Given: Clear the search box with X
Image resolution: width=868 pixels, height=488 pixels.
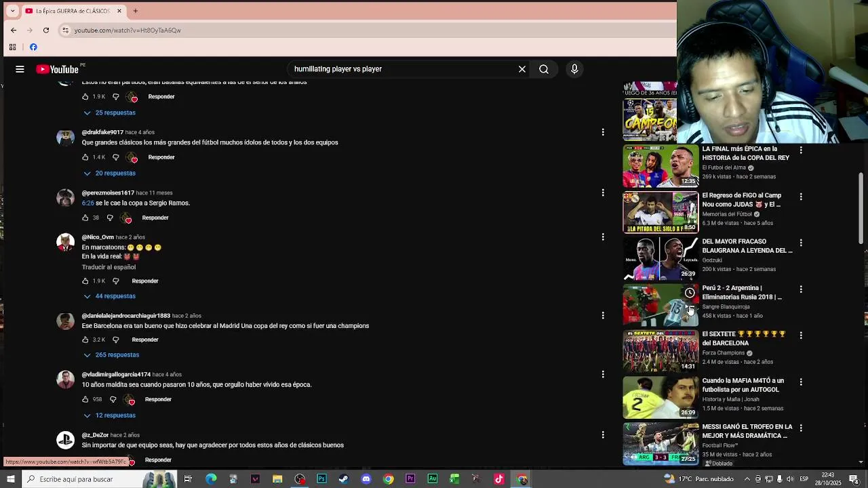Looking at the screenshot, I should 522,69.
